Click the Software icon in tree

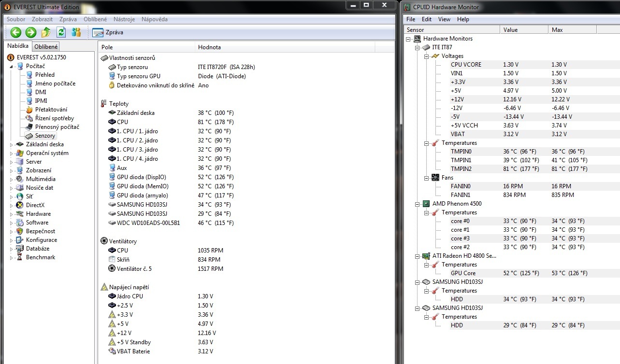pyautogui.click(x=20, y=223)
